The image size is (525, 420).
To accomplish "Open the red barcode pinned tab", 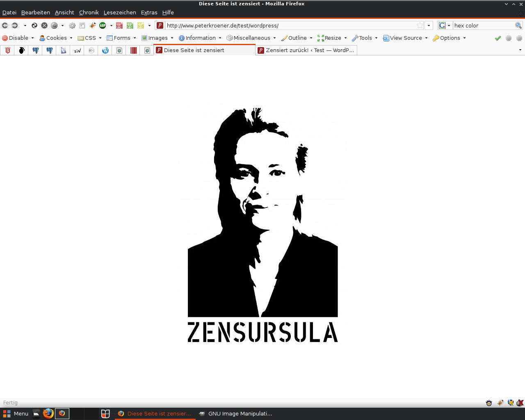I will 133,50.
